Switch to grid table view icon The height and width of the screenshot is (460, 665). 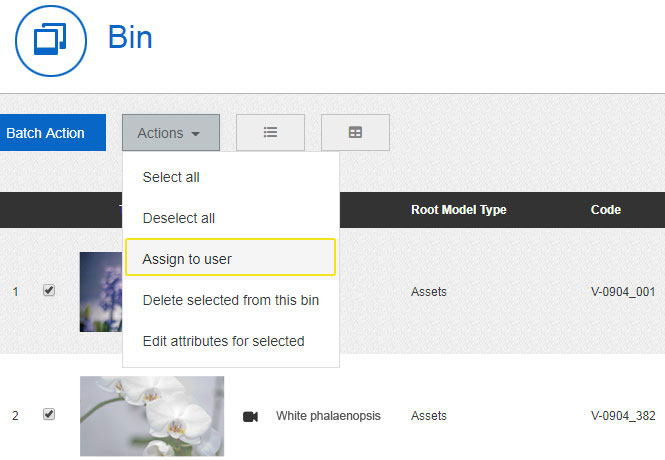(355, 133)
